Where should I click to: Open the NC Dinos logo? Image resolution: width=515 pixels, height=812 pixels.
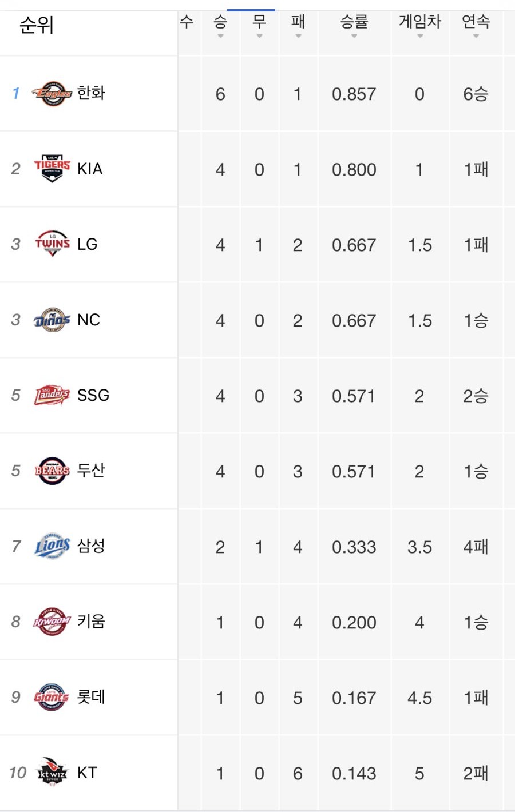pyautogui.click(x=52, y=320)
